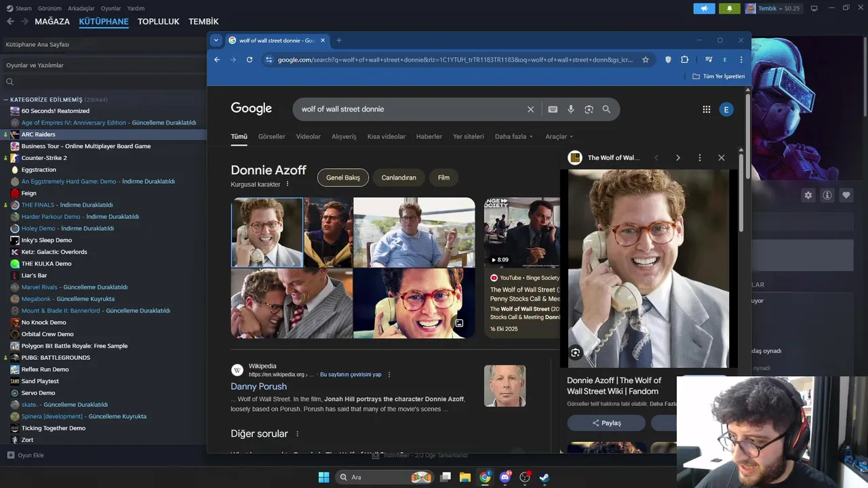
Task: Open the Google on-screen keyboard icon
Action: click(553, 109)
